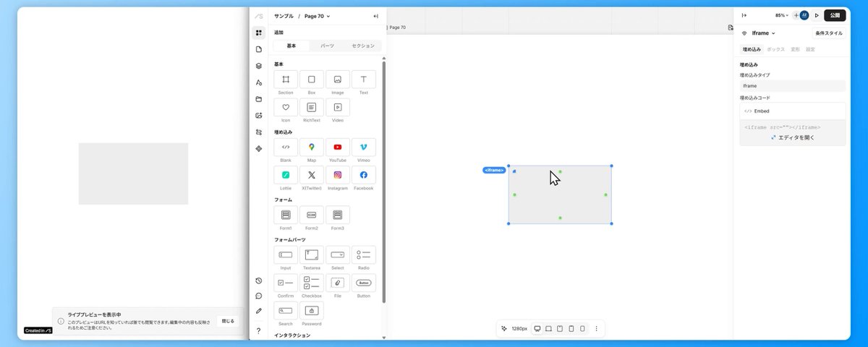Insert a Video element
868x347 pixels.
click(338, 107)
